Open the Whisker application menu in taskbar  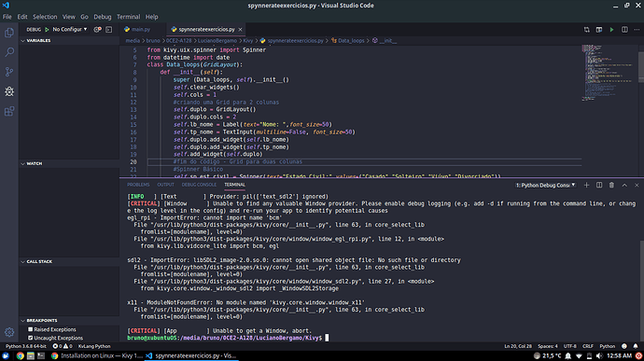coord(6,355)
